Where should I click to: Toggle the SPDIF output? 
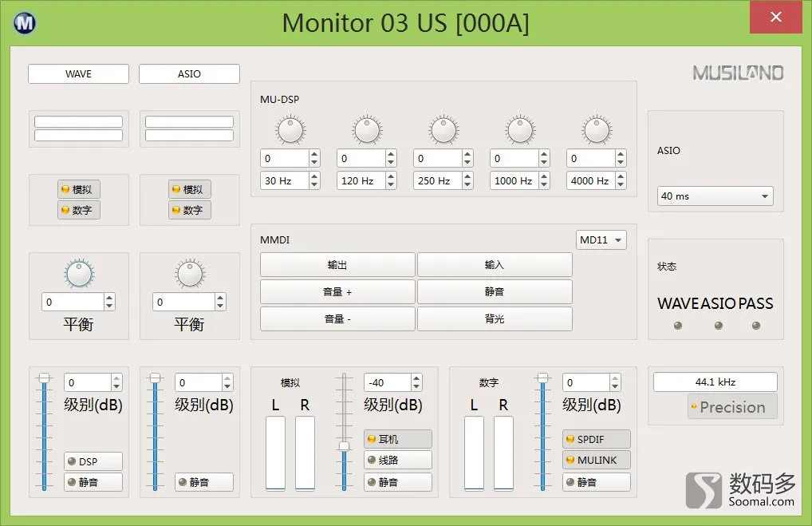[597, 439]
